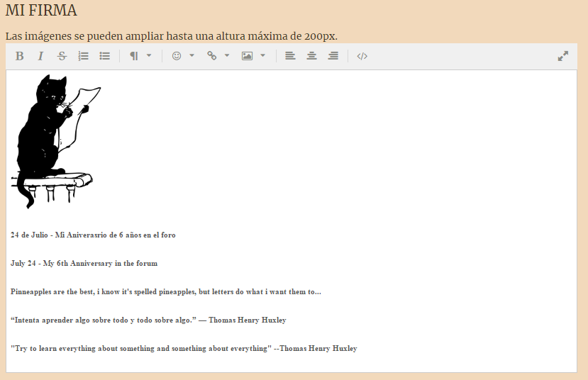Image resolution: width=588 pixels, height=380 pixels.
Task: Expand editor to fullscreen
Action: [x=563, y=56]
